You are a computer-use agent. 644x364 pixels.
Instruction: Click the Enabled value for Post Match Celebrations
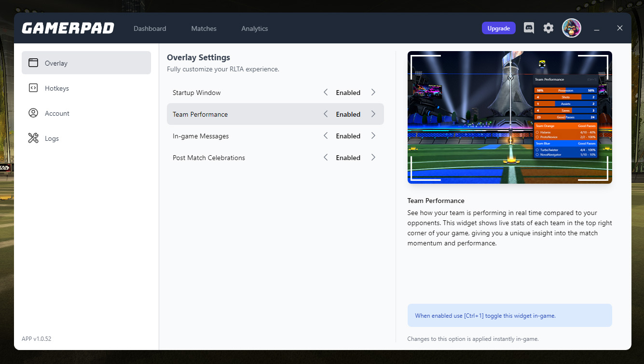tap(348, 158)
